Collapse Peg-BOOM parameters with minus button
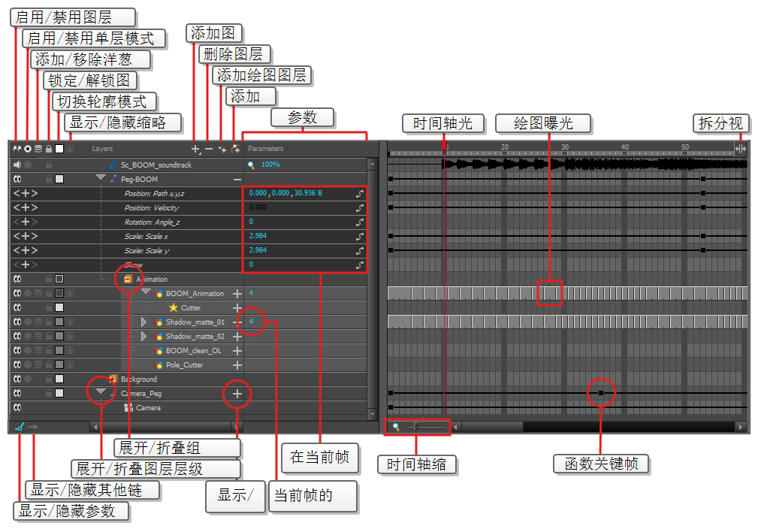This screenshot has height=532, width=758. pyautogui.click(x=237, y=180)
